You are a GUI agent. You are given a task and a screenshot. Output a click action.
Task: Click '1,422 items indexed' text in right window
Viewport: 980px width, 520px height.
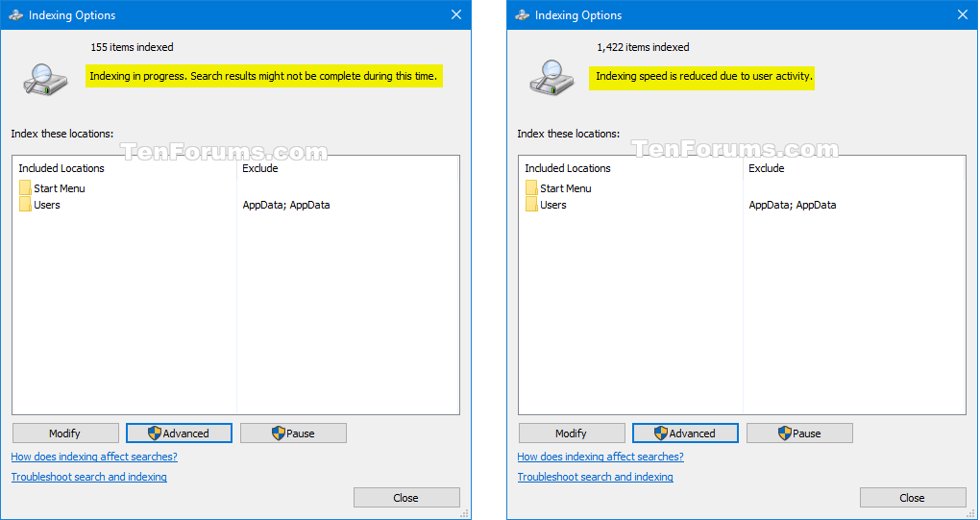pyautogui.click(x=643, y=47)
